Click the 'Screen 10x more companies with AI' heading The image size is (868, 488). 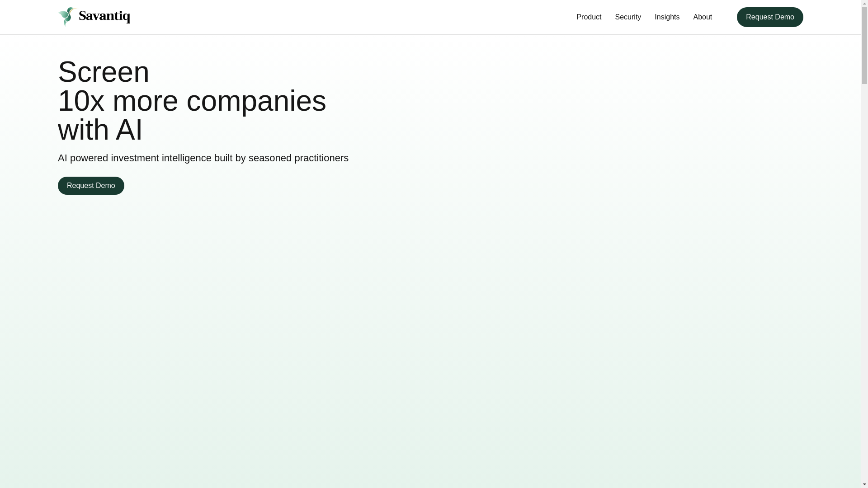(192, 101)
